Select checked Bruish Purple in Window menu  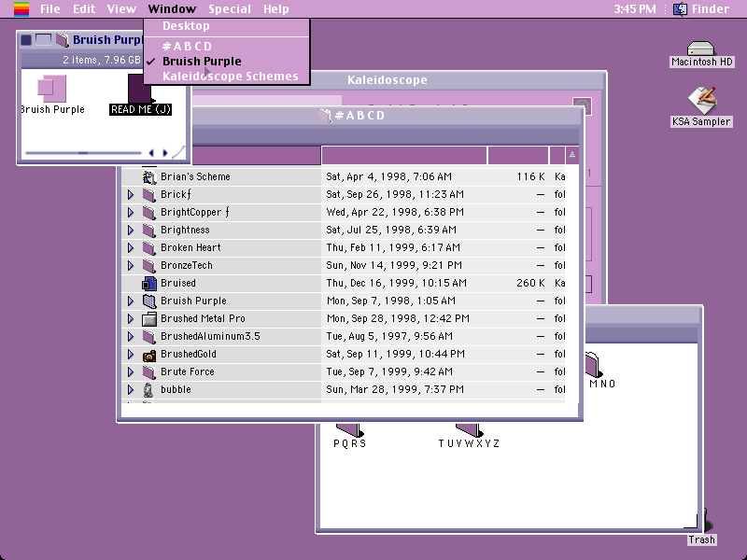click(227, 62)
